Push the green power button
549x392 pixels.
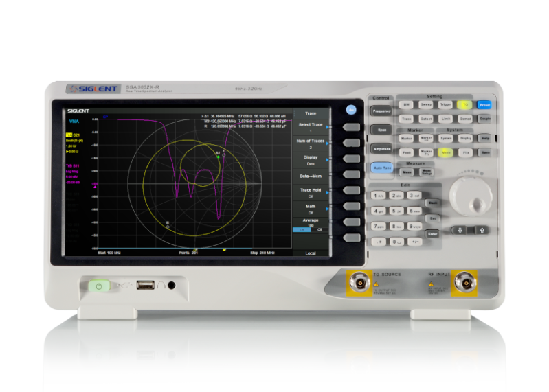click(99, 286)
